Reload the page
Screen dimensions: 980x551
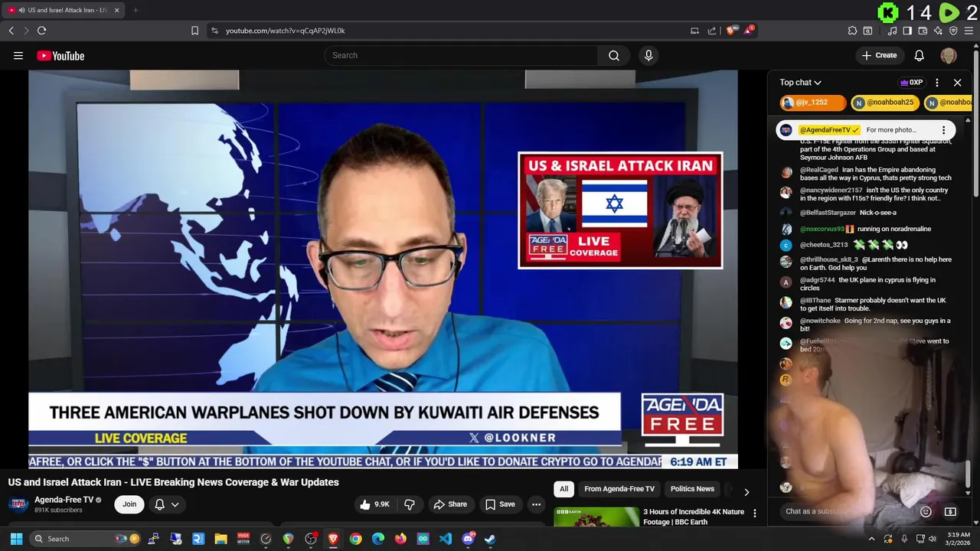(41, 31)
